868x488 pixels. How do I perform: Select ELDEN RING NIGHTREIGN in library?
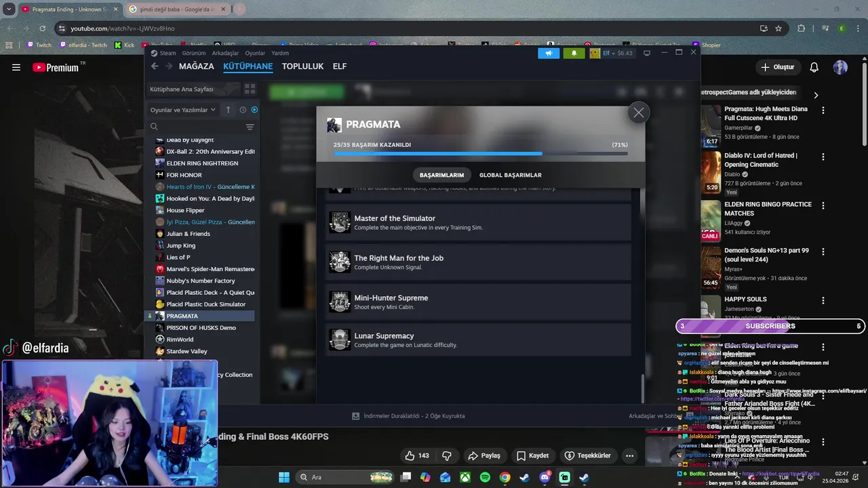point(202,163)
